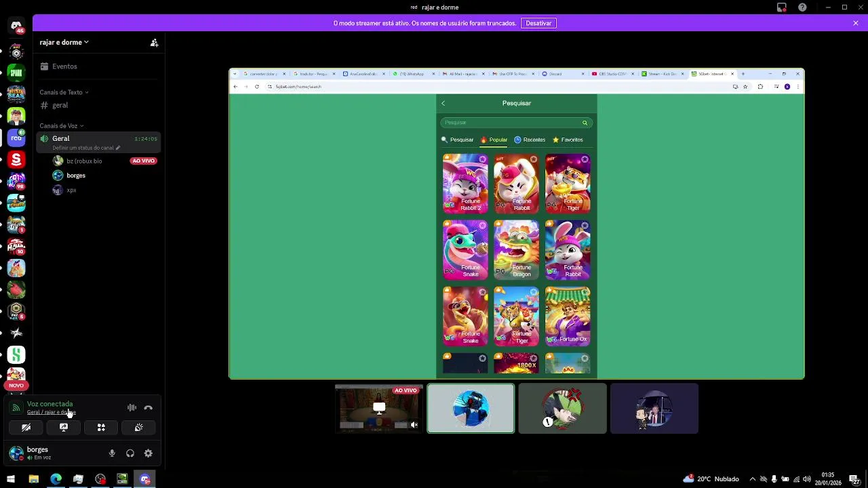Screen dimensions: 868x488
Task: Dismiss the streamer mode banner
Action: [x=856, y=23]
